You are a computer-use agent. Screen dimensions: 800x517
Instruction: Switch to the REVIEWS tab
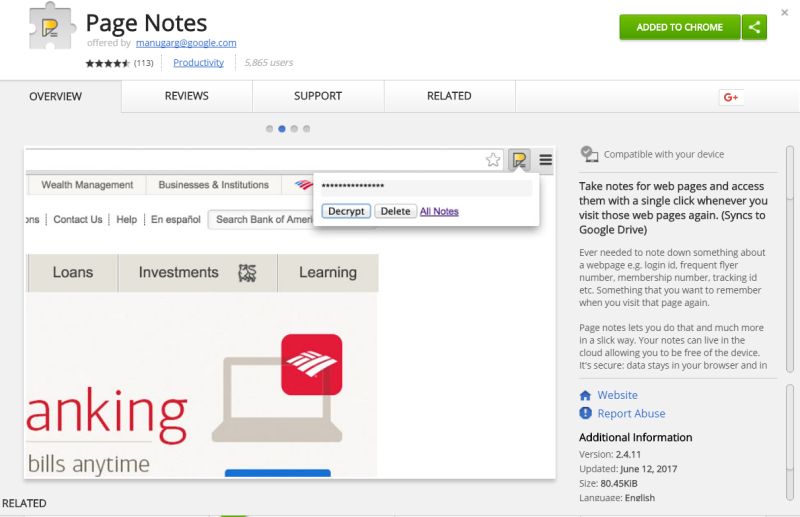[x=187, y=96]
